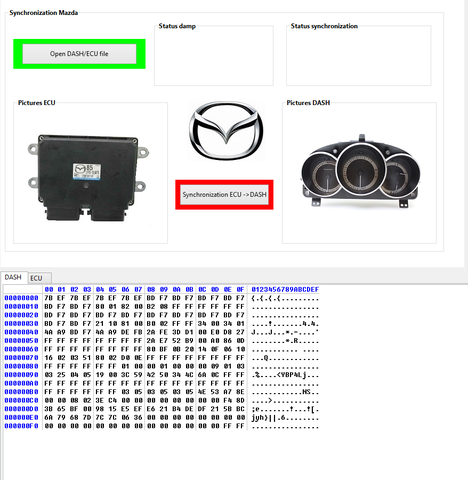The height and width of the screenshot is (480, 468).
Task: Select hex row at offset 00000090
Action: tap(162, 375)
